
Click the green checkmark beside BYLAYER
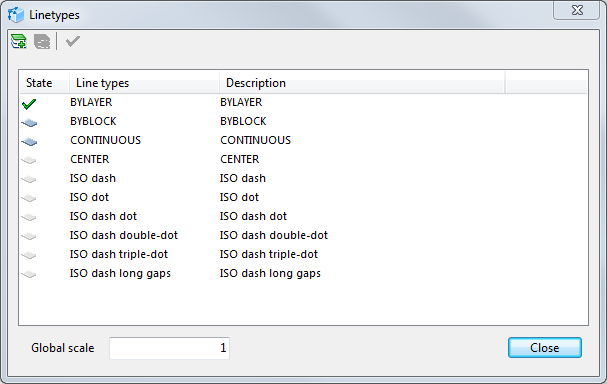29,103
